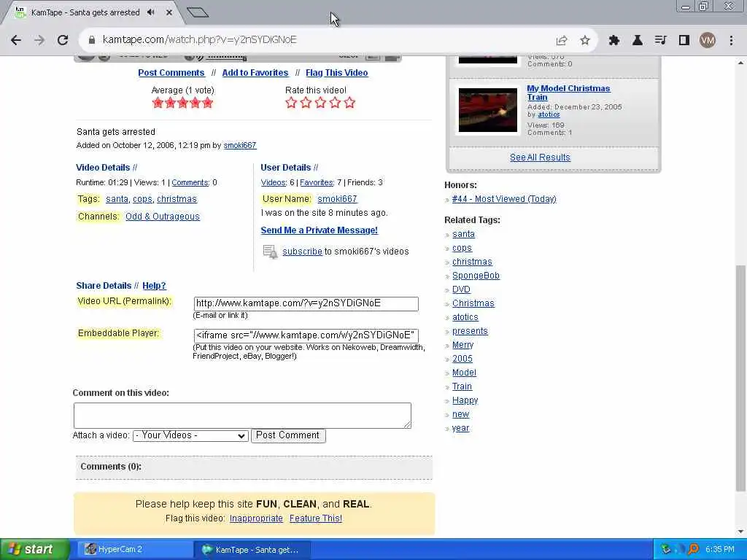Click the address bar URL
This screenshot has width=747, height=560.
200,39
